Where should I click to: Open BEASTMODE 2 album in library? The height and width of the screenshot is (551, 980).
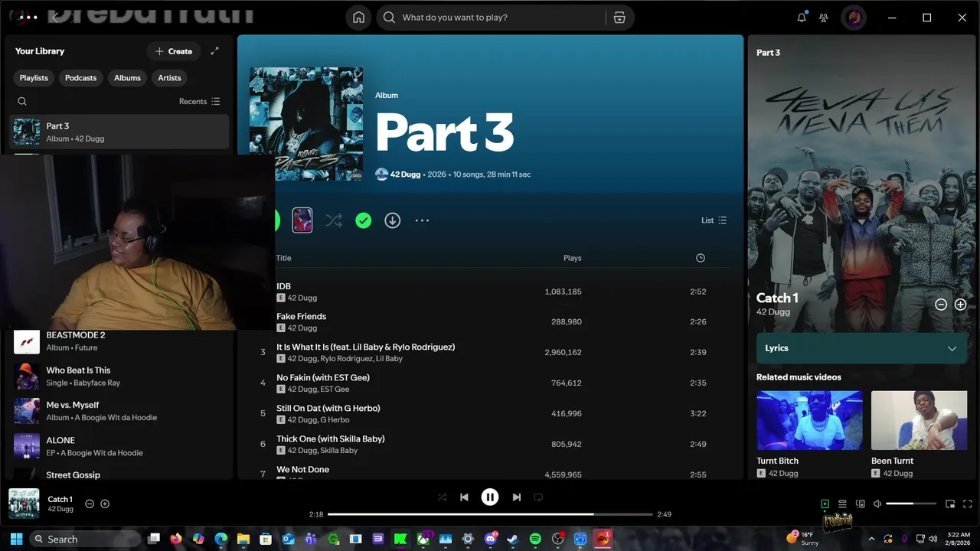click(119, 341)
